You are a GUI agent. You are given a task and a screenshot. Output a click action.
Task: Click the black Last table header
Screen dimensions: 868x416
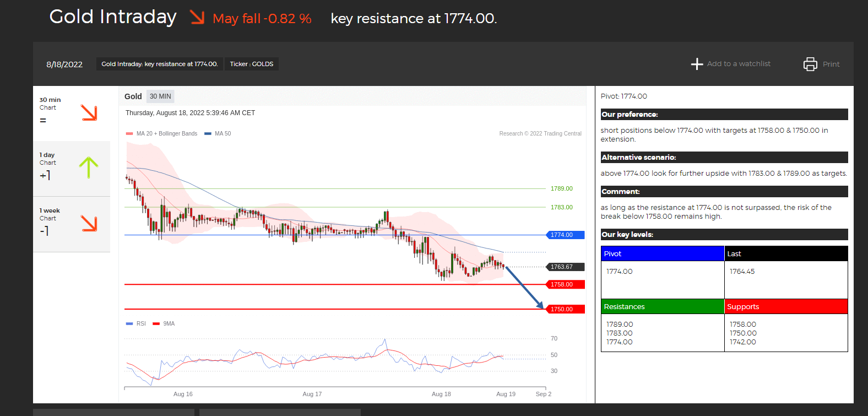point(786,253)
